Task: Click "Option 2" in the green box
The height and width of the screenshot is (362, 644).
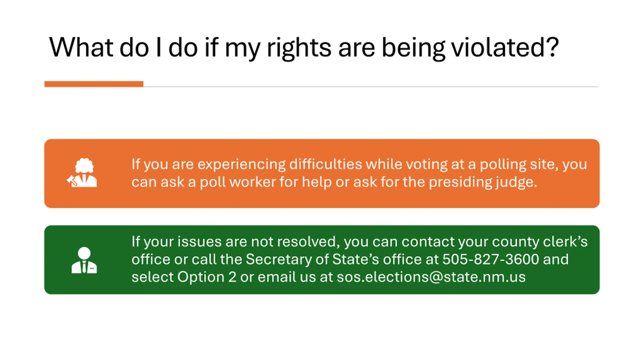Action: click(x=207, y=277)
